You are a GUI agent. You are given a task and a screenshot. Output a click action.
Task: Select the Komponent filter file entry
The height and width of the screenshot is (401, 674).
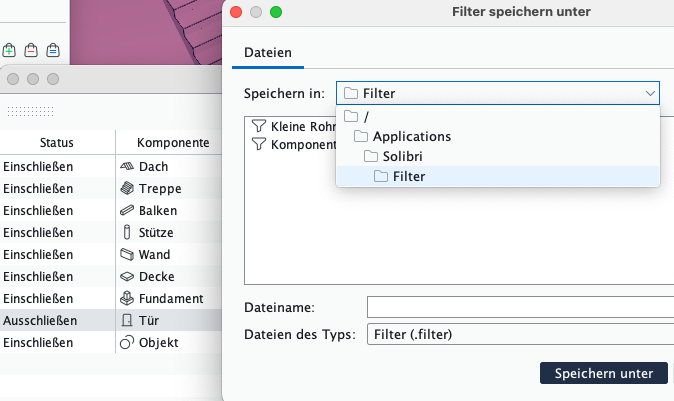[294, 144]
